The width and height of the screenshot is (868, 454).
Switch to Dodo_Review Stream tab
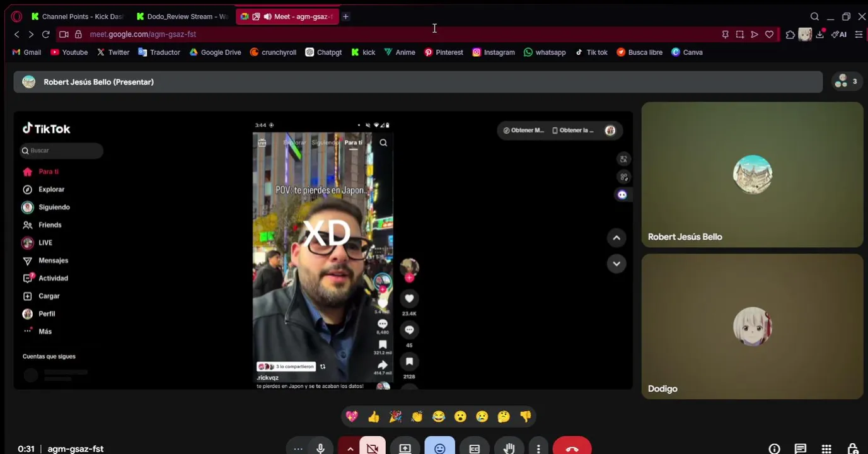[182, 16]
